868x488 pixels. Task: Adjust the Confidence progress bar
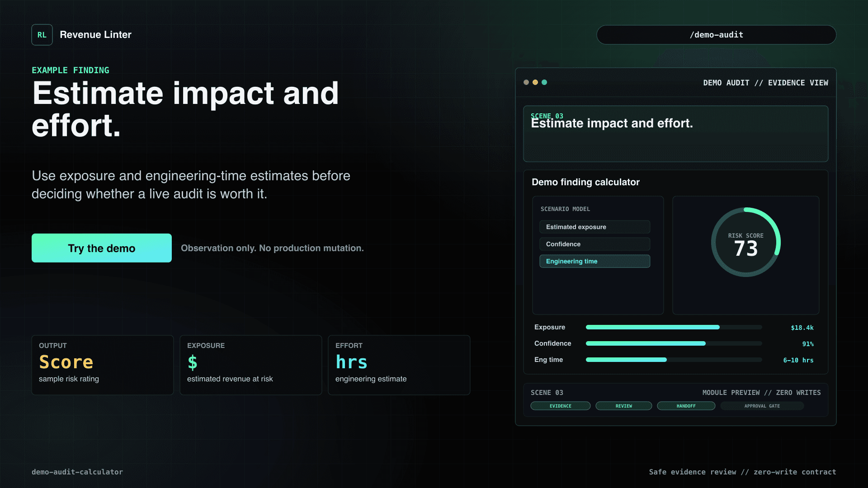(x=674, y=343)
